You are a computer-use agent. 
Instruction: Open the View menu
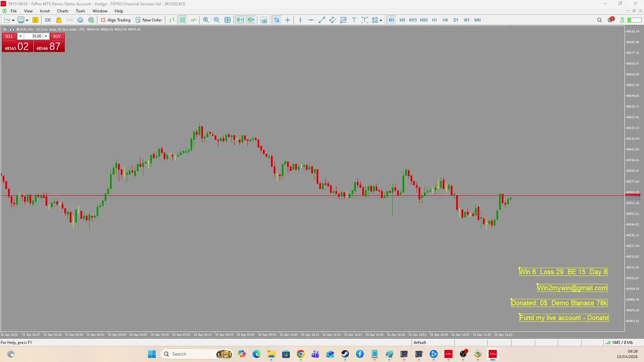28,11
